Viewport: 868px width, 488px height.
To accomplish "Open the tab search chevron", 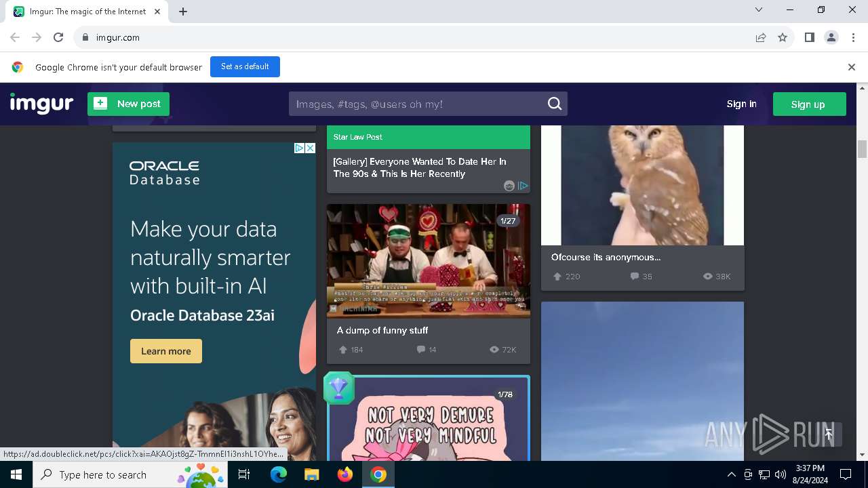I will pyautogui.click(x=759, y=9).
